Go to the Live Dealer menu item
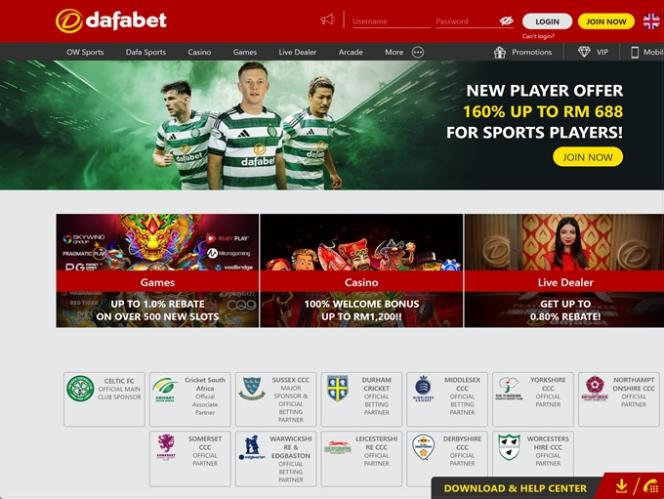 pyautogui.click(x=297, y=52)
